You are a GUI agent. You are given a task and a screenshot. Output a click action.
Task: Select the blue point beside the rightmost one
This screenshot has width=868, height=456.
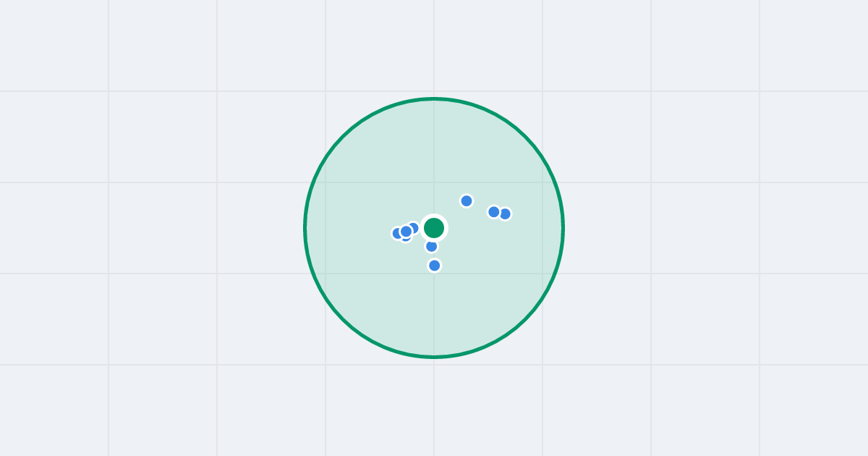494,212
